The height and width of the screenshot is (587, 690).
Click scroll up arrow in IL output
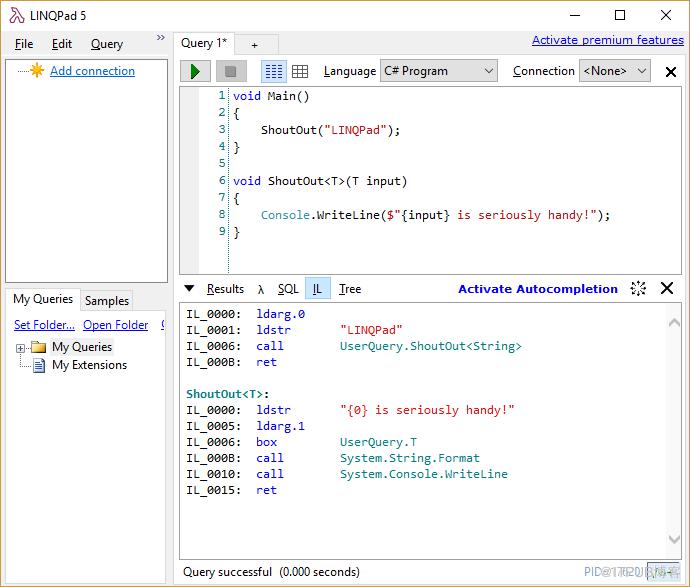click(x=674, y=323)
